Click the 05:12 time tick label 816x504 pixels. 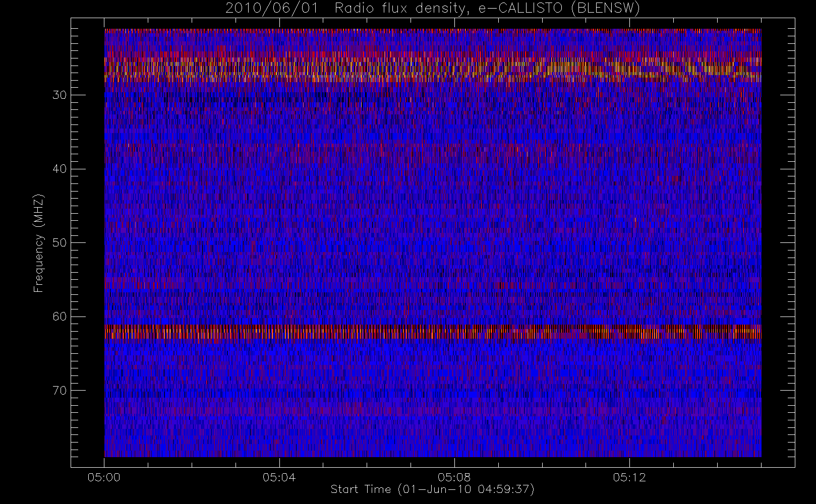(629, 477)
